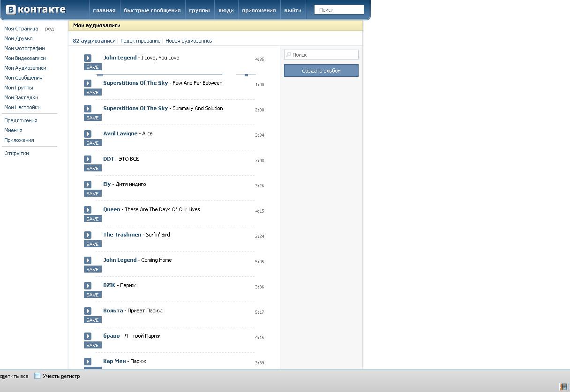Play Avril Lavigne - Alice track

(x=88, y=134)
